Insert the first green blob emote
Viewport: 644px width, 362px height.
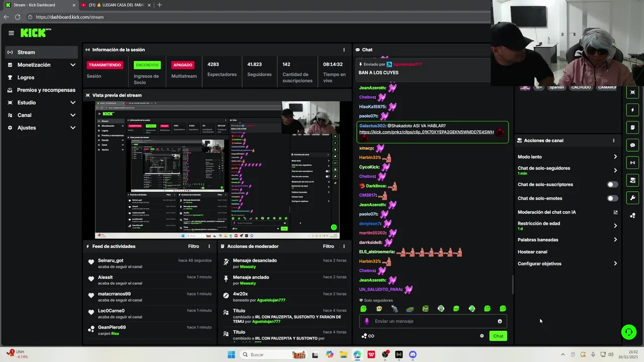pyautogui.click(x=363, y=309)
